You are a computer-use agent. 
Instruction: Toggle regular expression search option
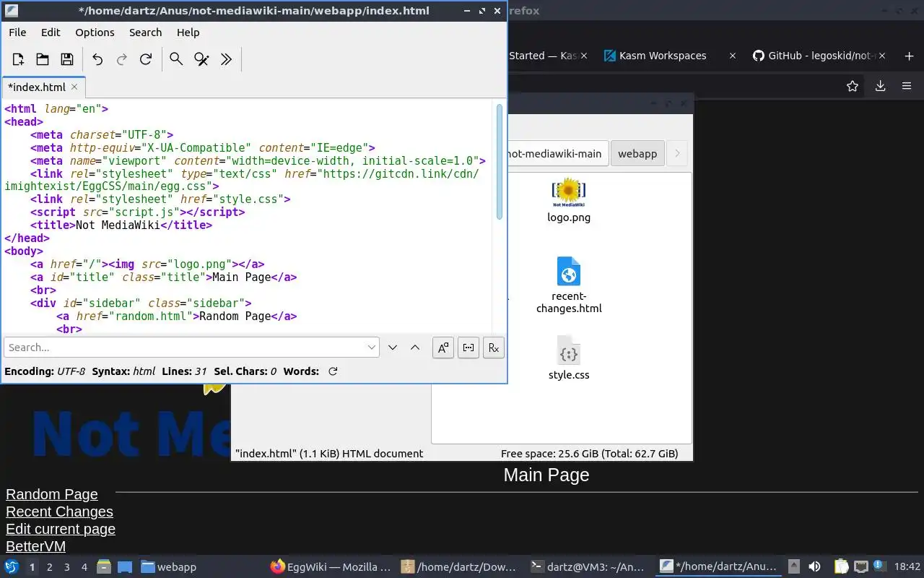tap(494, 348)
